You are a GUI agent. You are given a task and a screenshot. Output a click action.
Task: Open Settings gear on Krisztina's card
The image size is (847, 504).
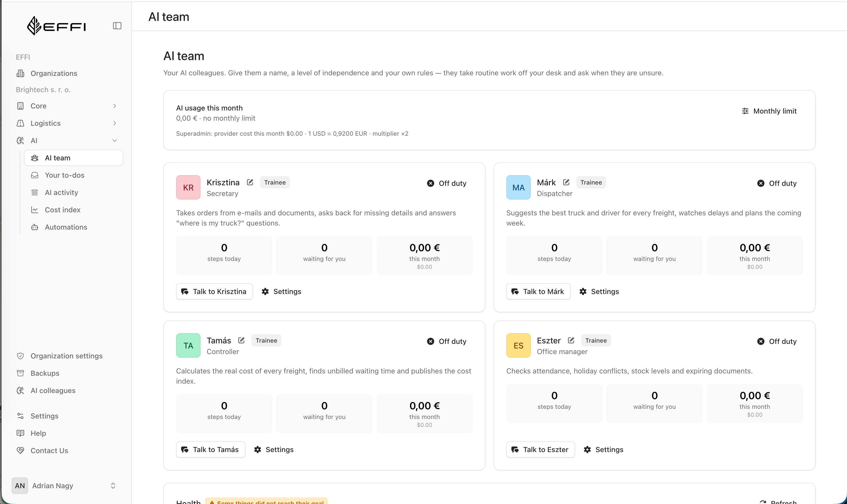point(281,291)
